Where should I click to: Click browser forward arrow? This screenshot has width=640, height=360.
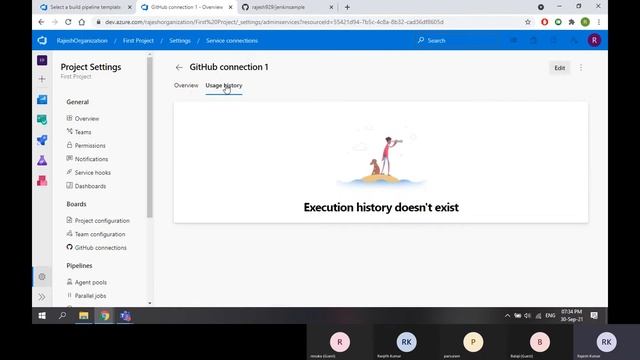point(55,22)
